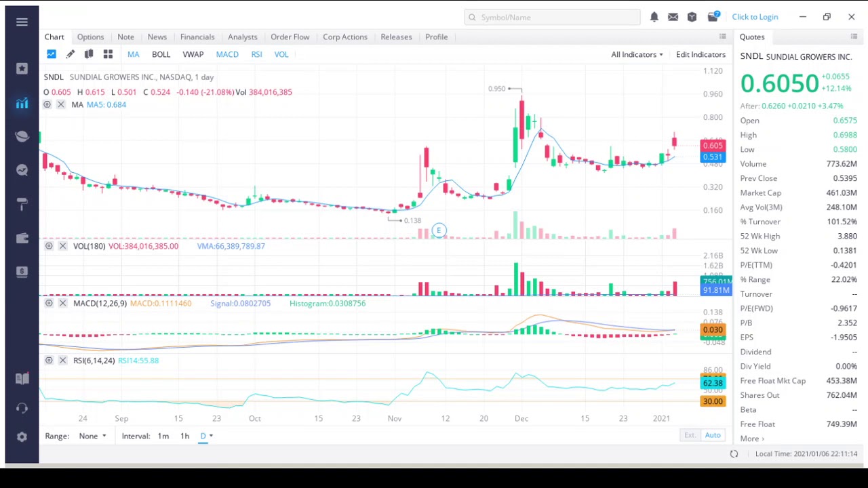Toggle the Auto scale button

pos(713,435)
